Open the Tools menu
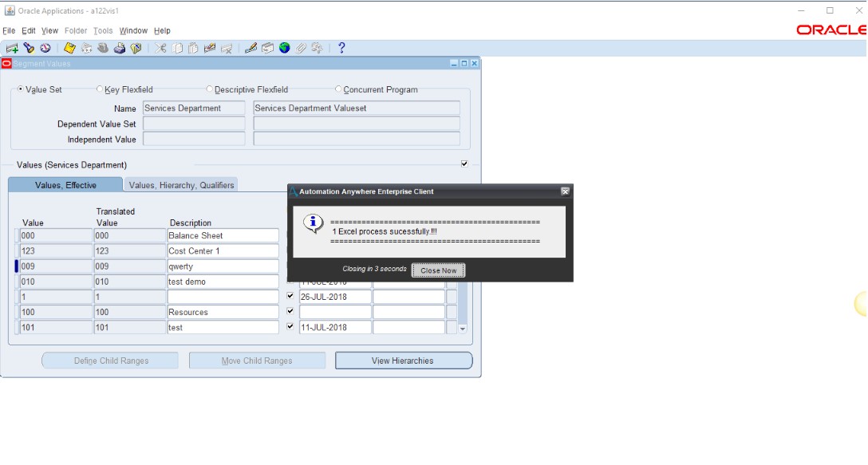This screenshot has height=465, width=868. pos(103,31)
